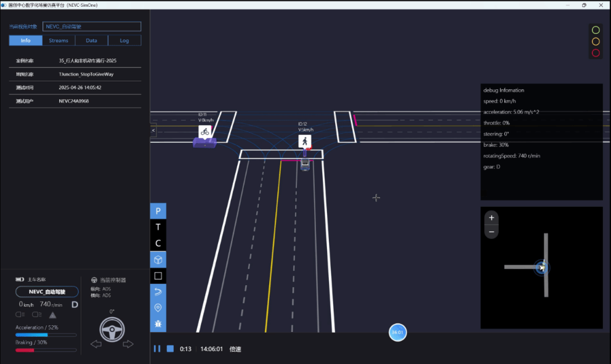Click the curved trajectory arrow icon
Image resolution: width=611 pixels, height=364 pixels.
pyautogui.click(x=158, y=291)
